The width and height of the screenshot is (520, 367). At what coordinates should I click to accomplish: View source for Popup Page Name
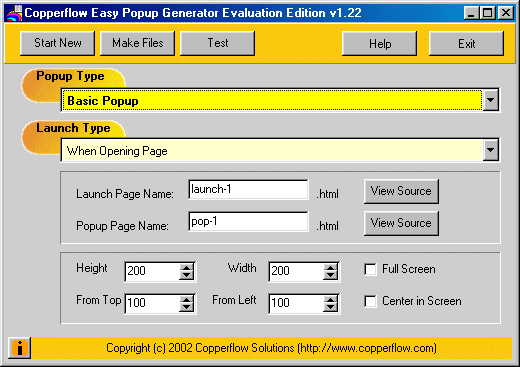[401, 223]
